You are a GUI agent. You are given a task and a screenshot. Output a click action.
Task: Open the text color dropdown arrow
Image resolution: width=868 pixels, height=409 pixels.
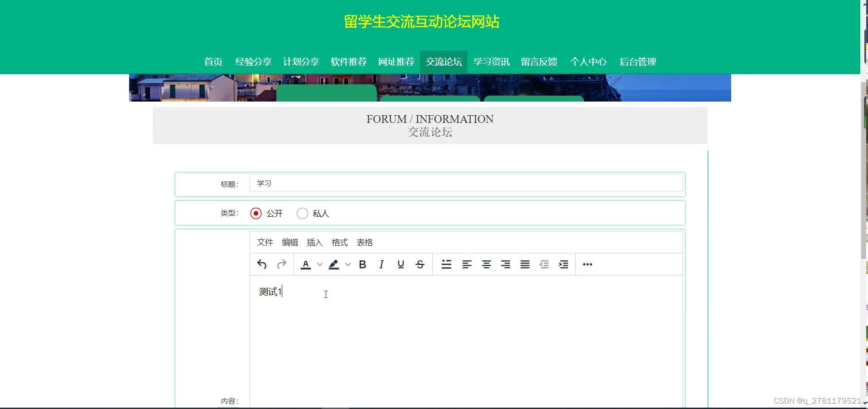point(320,265)
